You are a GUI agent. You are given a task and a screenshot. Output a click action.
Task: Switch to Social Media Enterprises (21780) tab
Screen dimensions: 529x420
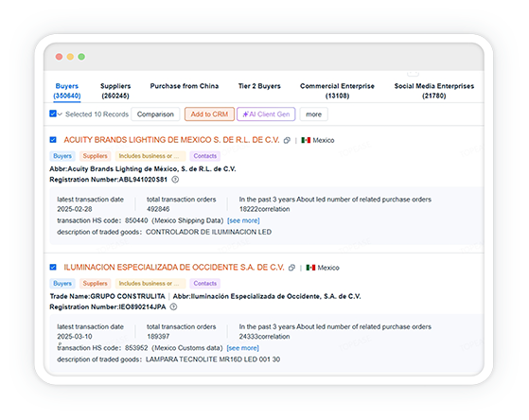(433, 91)
